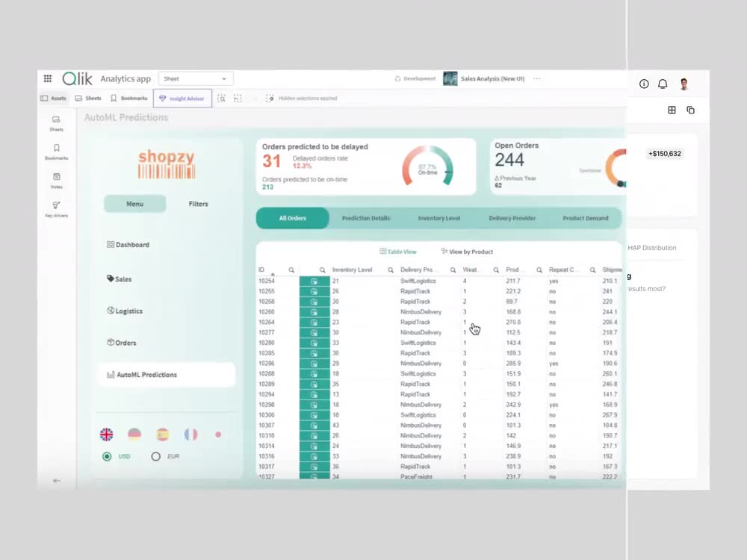Switch to Inventory Level tab
The image size is (747, 560).
[x=438, y=218]
